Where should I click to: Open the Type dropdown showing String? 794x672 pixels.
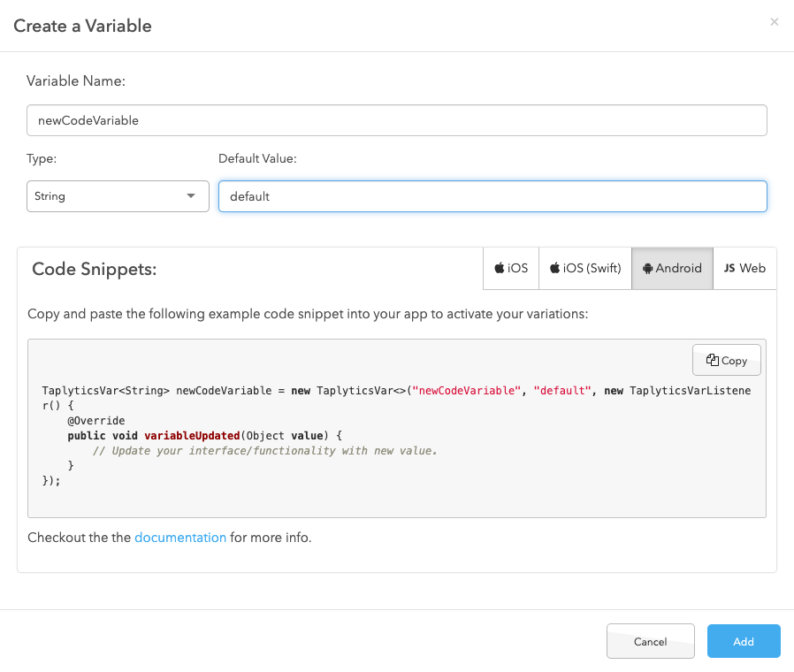[x=118, y=196]
